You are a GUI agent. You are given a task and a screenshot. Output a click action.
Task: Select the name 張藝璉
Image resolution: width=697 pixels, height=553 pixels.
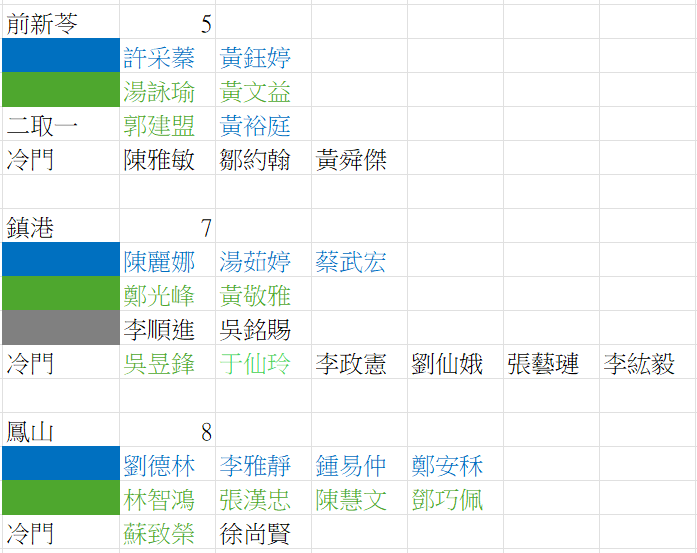point(543,364)
